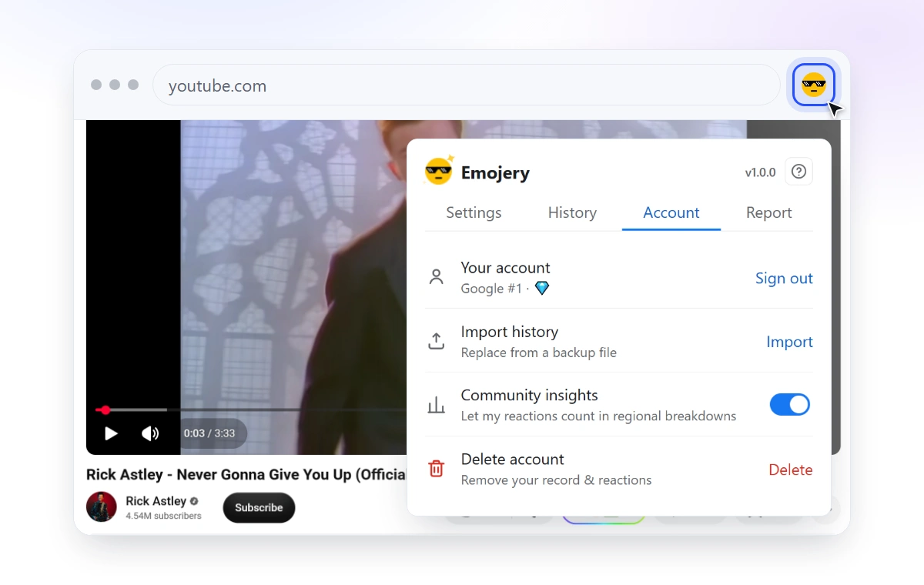
Task: Click the 'Delete account' heading
Action: tap(512, 459)
